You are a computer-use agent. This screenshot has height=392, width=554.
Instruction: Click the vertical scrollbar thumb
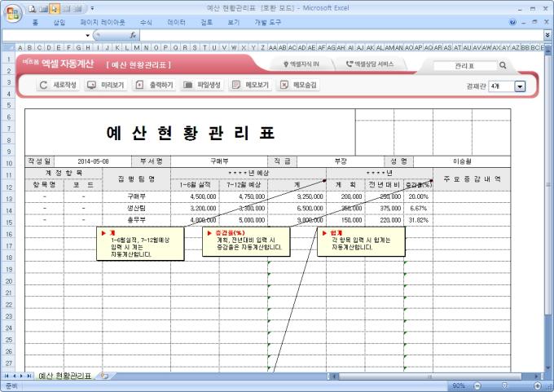click(x=548, y=184)
